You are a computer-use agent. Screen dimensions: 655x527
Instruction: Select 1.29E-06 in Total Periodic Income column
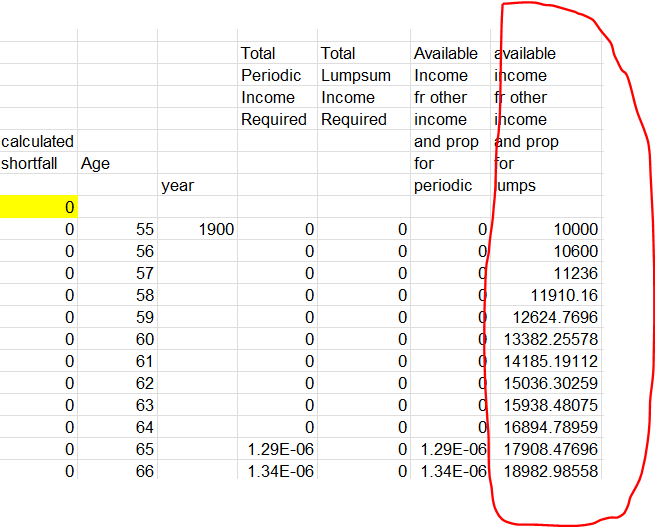[x=277, y=449]
